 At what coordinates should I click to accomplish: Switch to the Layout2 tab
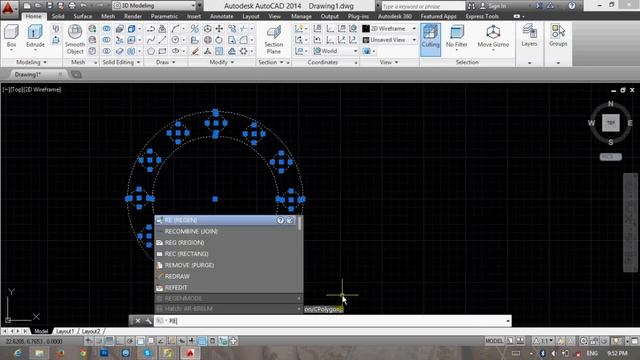90,331
